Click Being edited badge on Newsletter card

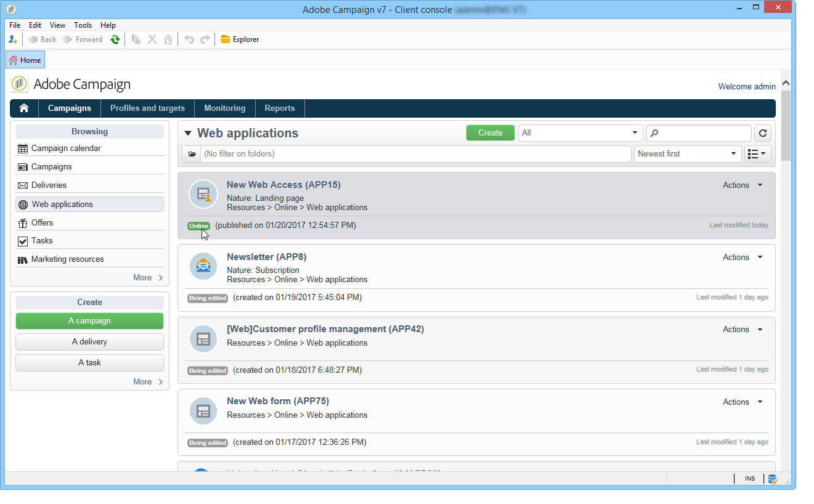(208, 298)
